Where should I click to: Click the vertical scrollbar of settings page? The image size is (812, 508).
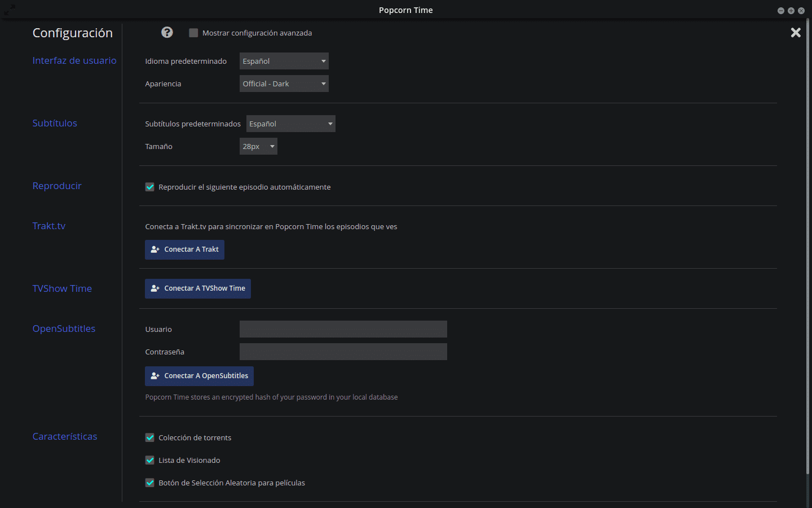[807, 247]
